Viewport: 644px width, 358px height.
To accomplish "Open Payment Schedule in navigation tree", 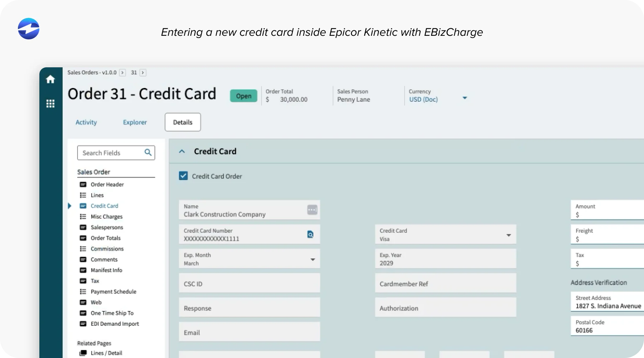I will [x=113, y=292].
